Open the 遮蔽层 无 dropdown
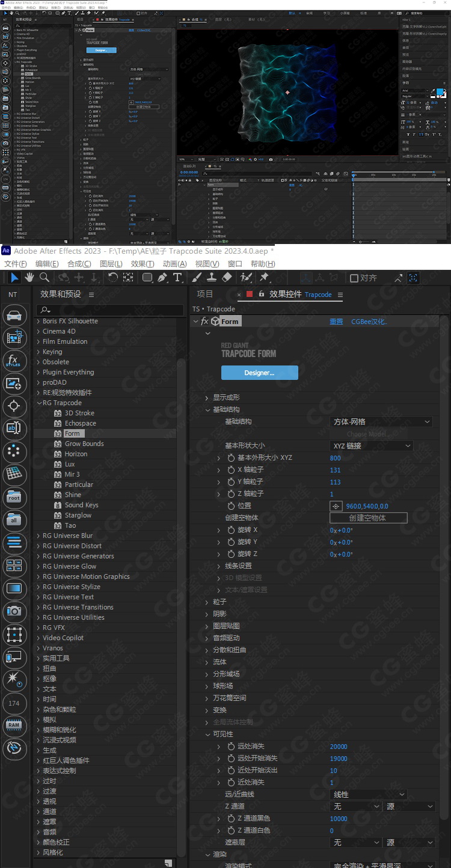Image resolution: width=451 pixels, height=868 pixels. 355,843
